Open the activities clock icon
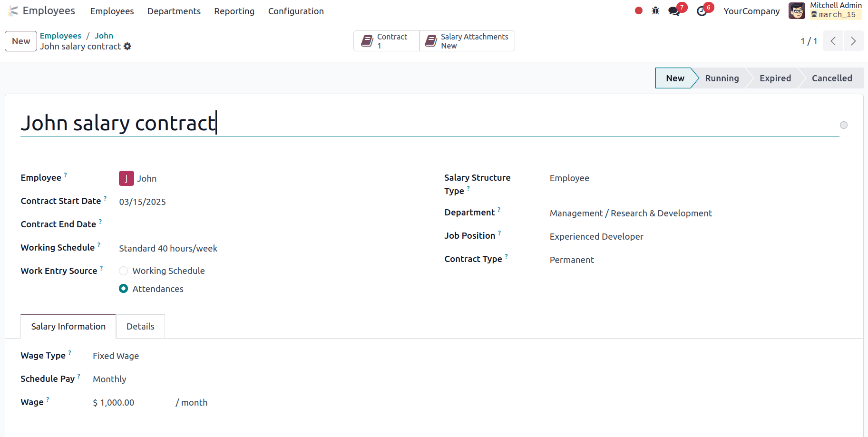Screen dimensions: 868x437 pos(702,11)
